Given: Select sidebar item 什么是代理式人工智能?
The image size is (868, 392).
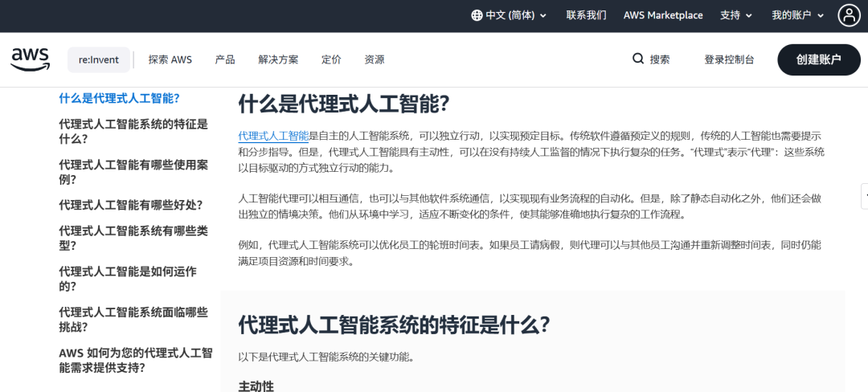Looking at the screenshot, I should pos(120,99).
